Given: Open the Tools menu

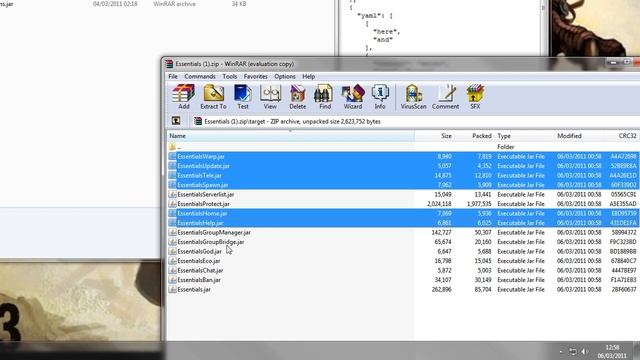Looking at the screenshot, I should 229,76.
